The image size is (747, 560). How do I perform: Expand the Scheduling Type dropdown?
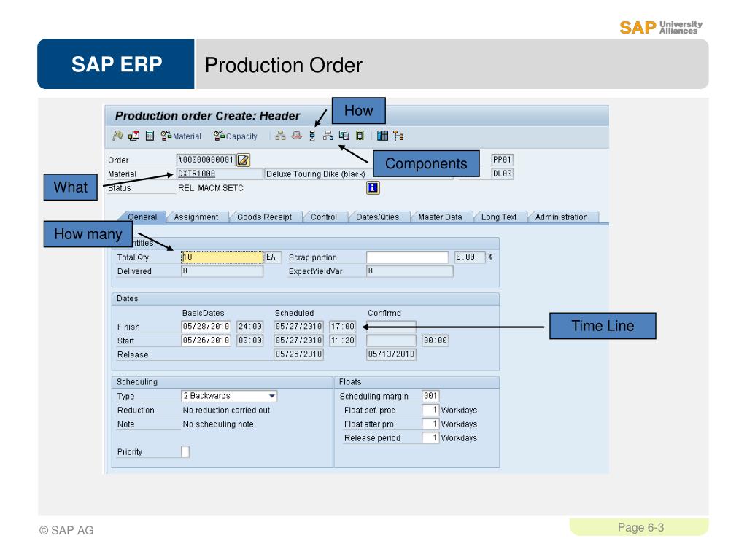click(x=271, y=396)
